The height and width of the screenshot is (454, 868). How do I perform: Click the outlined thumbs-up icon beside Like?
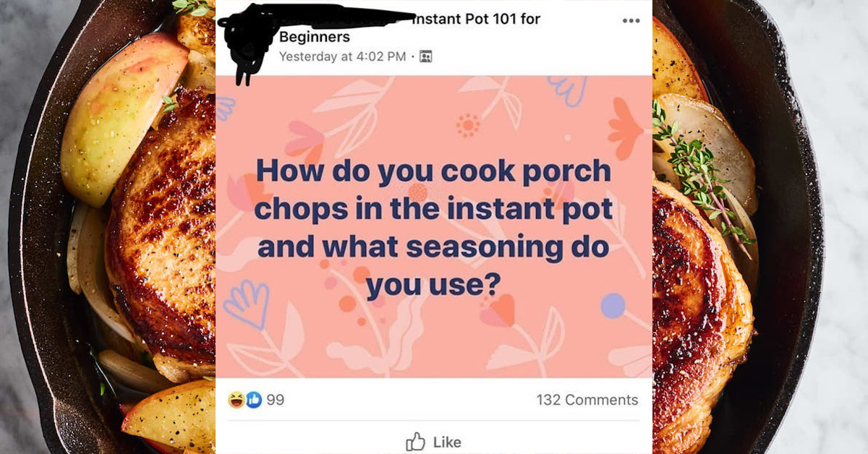(415, 441)
